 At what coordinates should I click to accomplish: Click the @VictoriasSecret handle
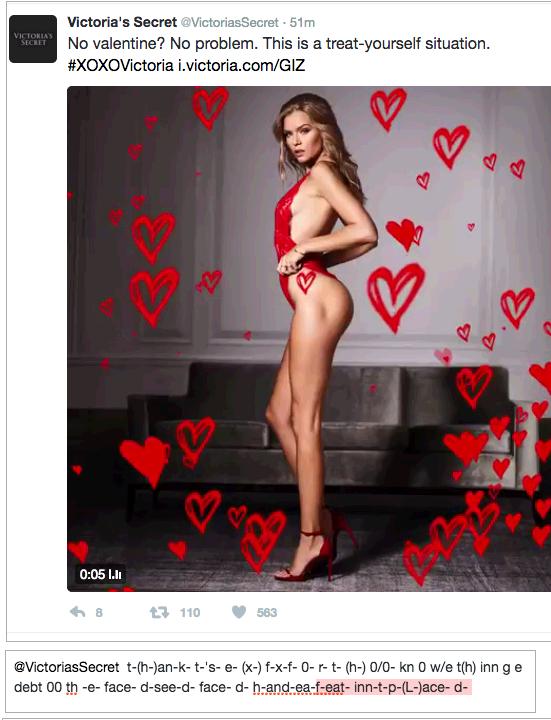pos(229,22)
